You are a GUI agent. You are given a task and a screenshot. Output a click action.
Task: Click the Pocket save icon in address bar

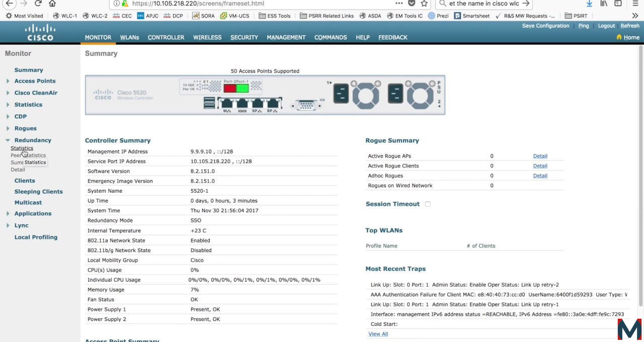pos(412,3)
